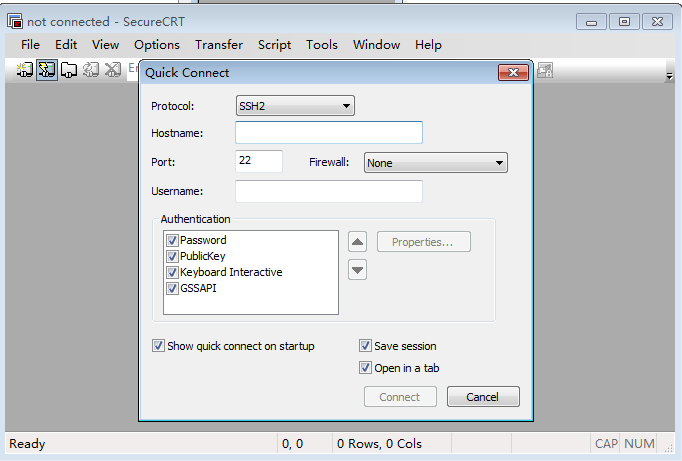Open the View menu
682x461 pixels.
[x=105, y=45]
